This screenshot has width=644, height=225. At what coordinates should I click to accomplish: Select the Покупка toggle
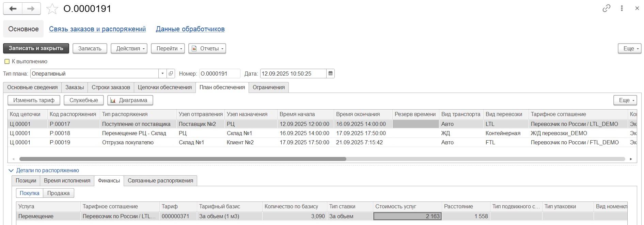[30, 193]
